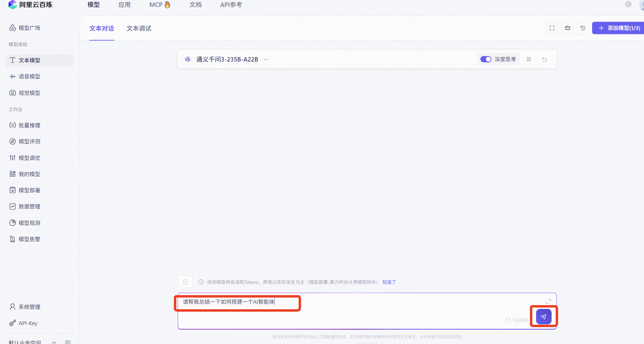Open the settings gear icon at top right

click(x=628, y=4)
